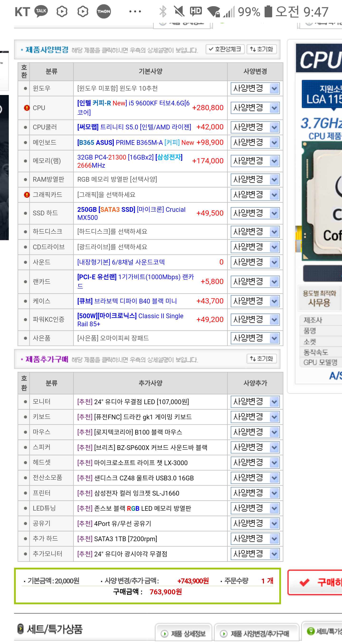Viewport: 342px width, 644px height.
Task: Open 사양변경 dropdown for 메인보드 row
Action: click(x=255, y=142)
